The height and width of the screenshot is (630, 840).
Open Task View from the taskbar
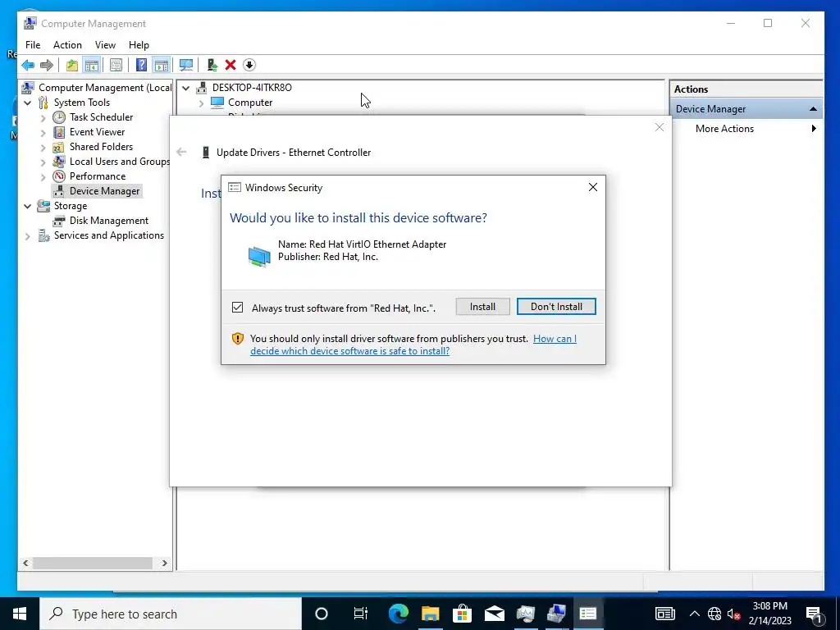click(361, 614)
